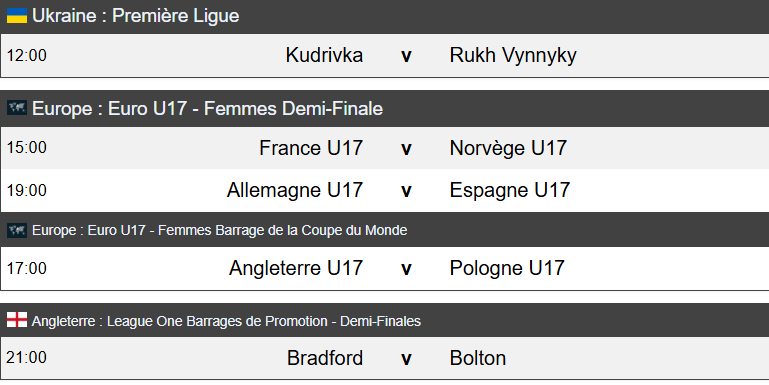
Task: Select the Norvège U17 team
Action: click(508, 148)
